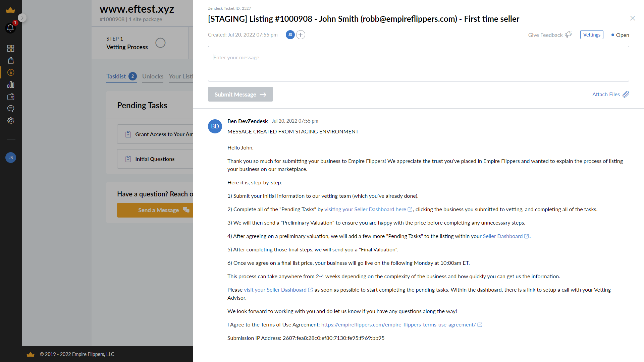The height and width of the screenshot is (362, 644).
Task: Open the dashboard grid icon
Action: pos(11,48)
